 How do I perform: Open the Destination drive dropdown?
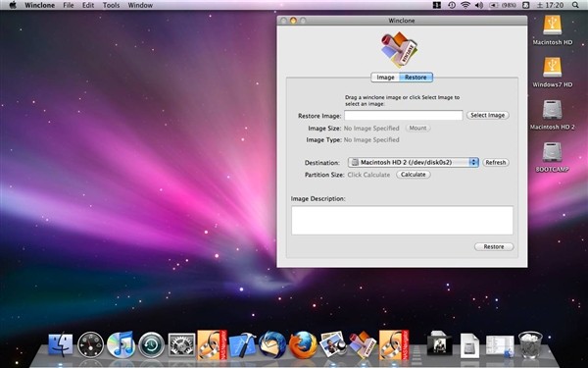(x=414, y=162)
